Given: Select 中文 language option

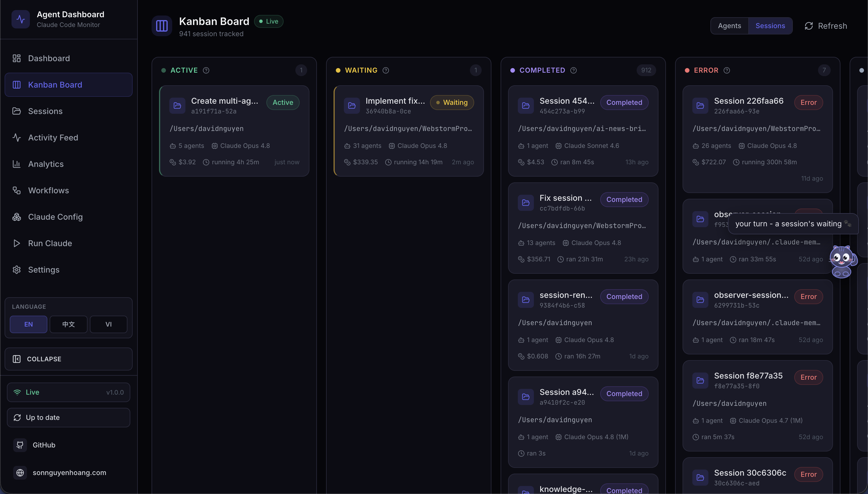Looking at the screenshot, I should (69, 324).
